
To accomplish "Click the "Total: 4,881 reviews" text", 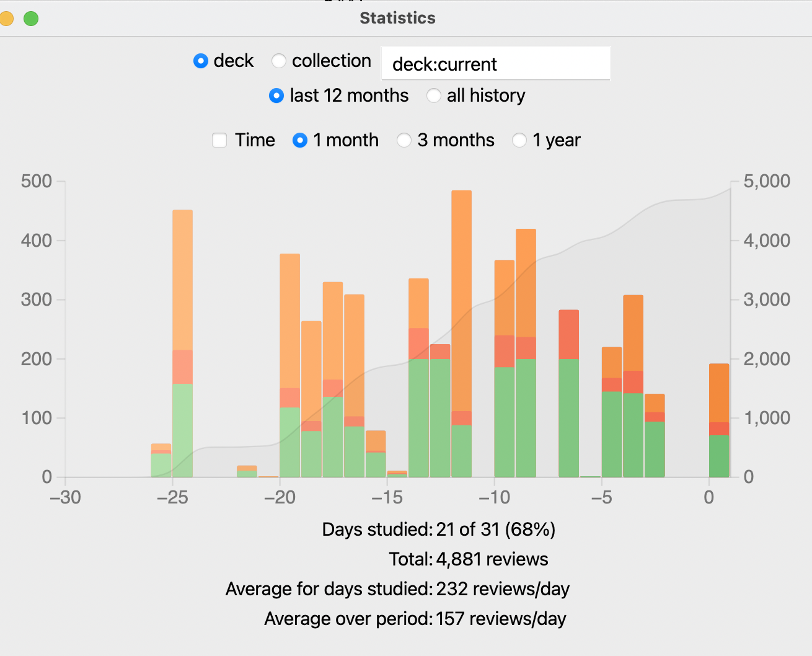I will [x=469, y=559].
